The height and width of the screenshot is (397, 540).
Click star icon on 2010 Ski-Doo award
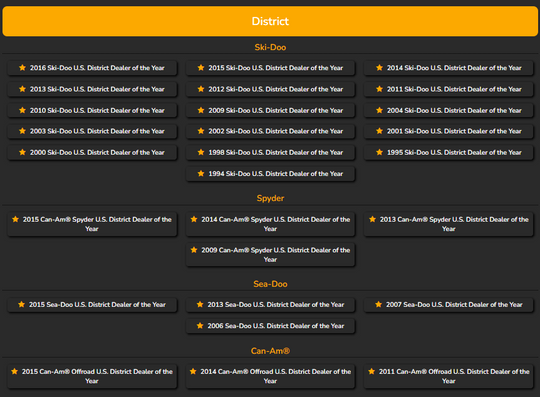point(22,110)
